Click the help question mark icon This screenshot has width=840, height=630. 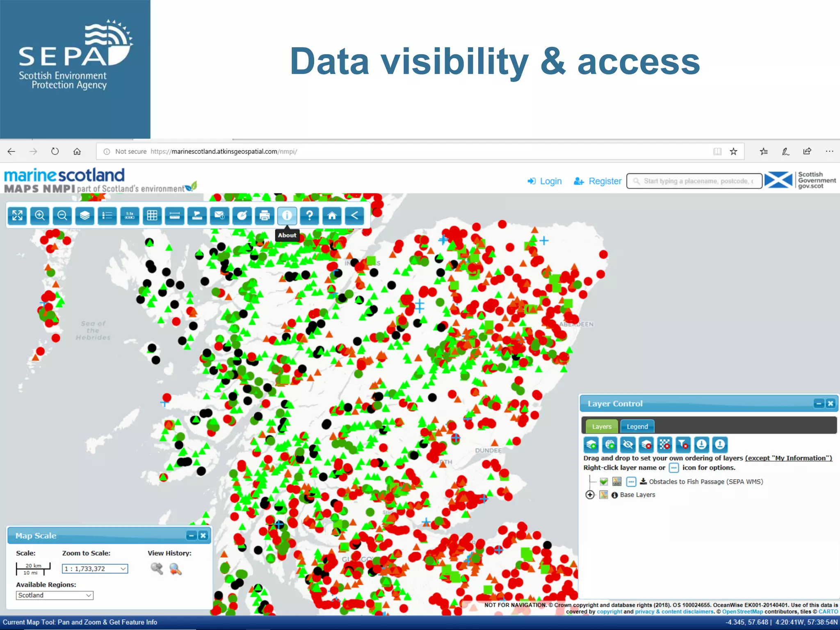click(x=309, y=215)
